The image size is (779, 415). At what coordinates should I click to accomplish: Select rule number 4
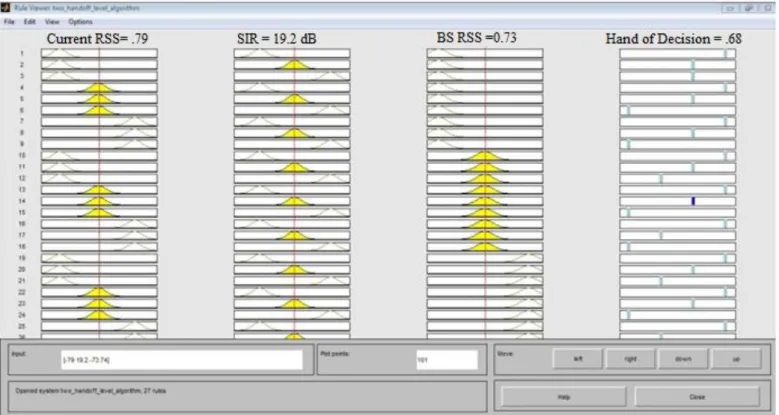pyautogui.click(x=22, y=87)
